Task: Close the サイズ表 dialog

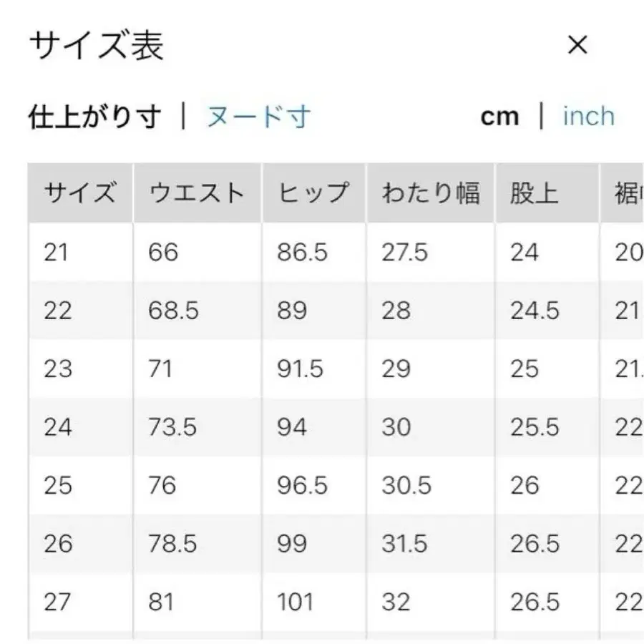Action: tap(580, 44)
